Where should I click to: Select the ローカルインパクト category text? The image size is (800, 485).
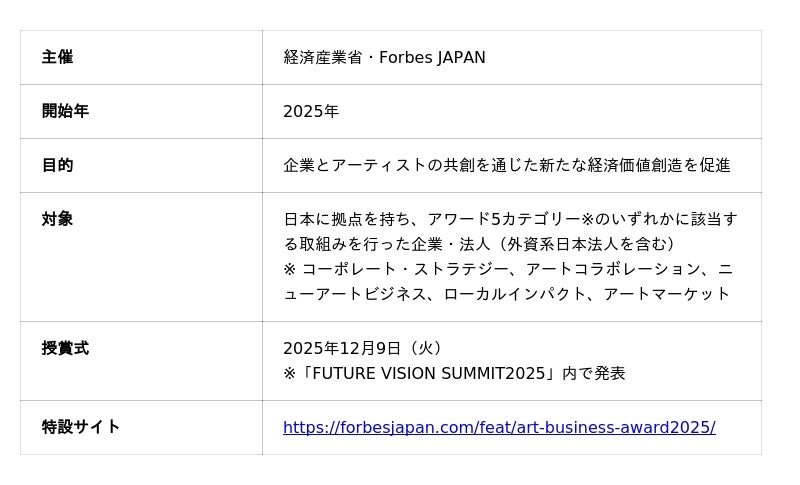coord(512,294)
